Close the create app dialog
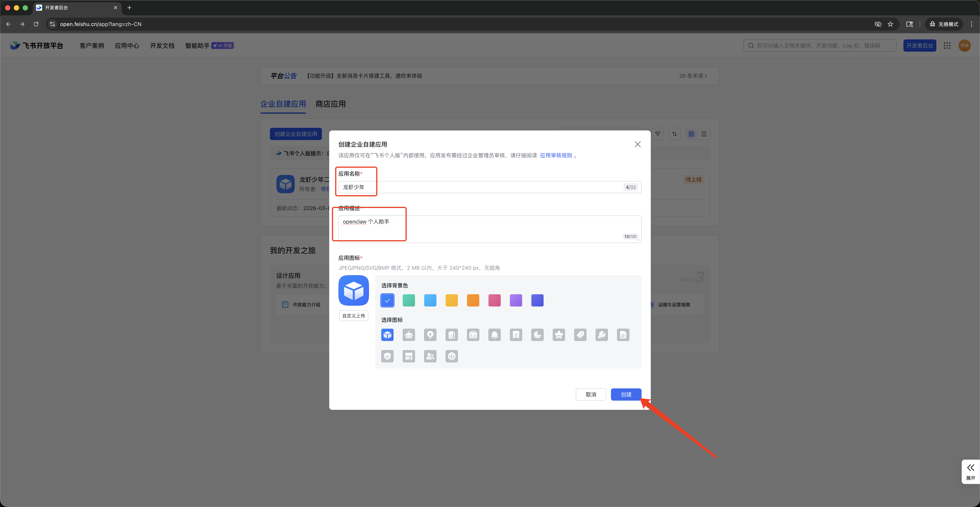Screen dimensions: 980x507 pos(638,144)
